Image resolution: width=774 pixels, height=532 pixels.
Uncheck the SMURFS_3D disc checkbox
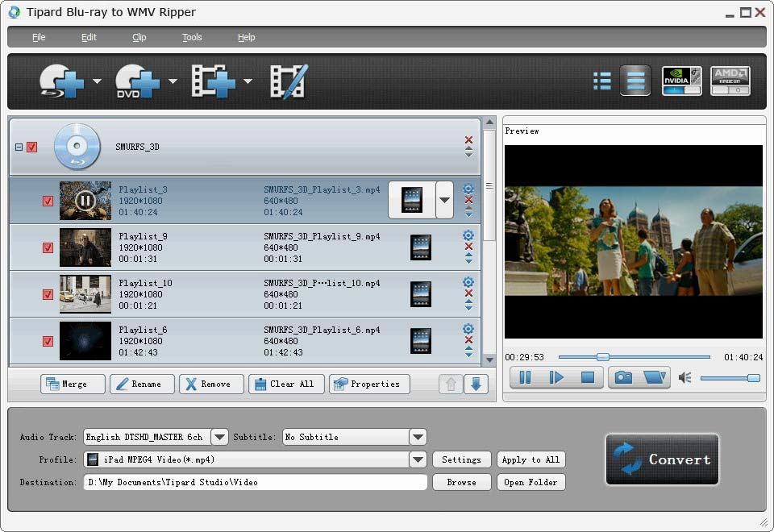32,147
